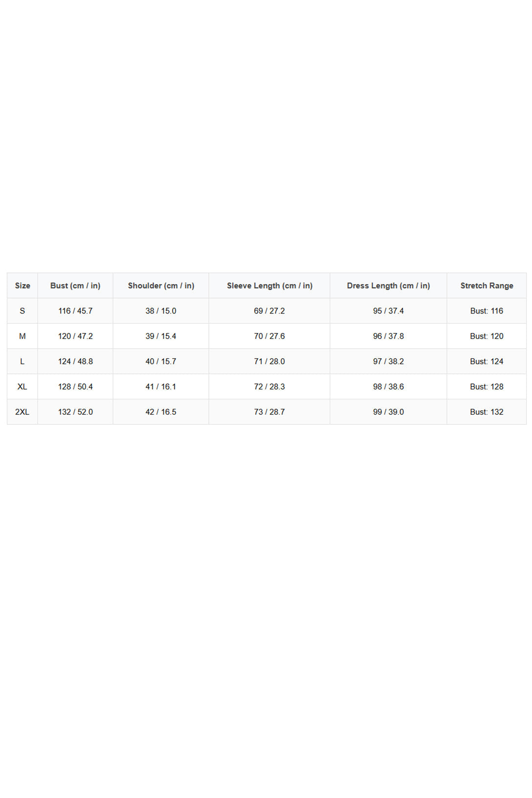Select bust value 116 / 45.7

(75, 311)
